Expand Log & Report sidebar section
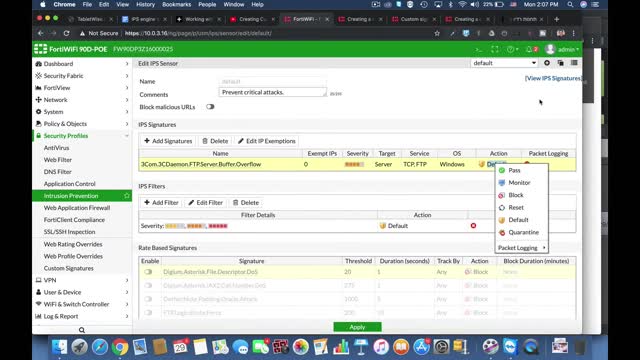The height and width of the screenshot is (360, 640). [x=82, y=316]
